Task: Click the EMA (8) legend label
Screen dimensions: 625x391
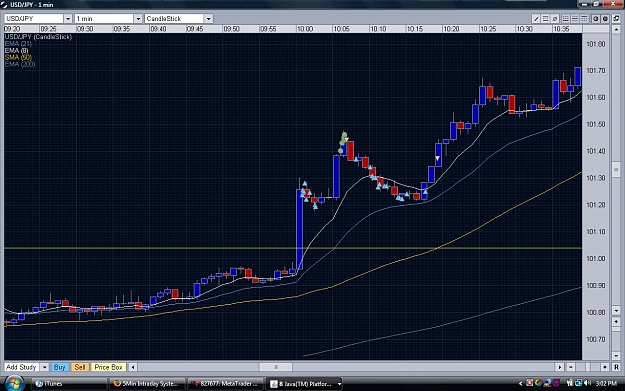Action: 16,51
